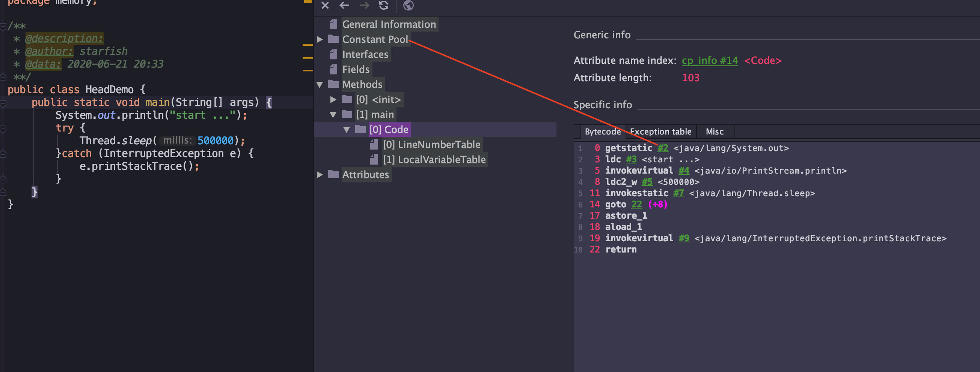The height and width of the screenshot is (372, 980).
Task: Click the Interfaces file icon
Action: pos(333,54)
